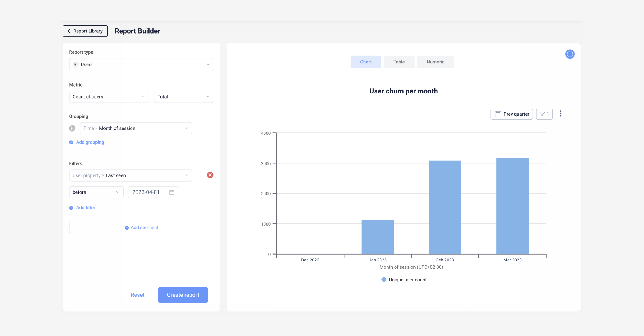
Task: Remove the Last seen filter with red X
Action: [210, 175]
